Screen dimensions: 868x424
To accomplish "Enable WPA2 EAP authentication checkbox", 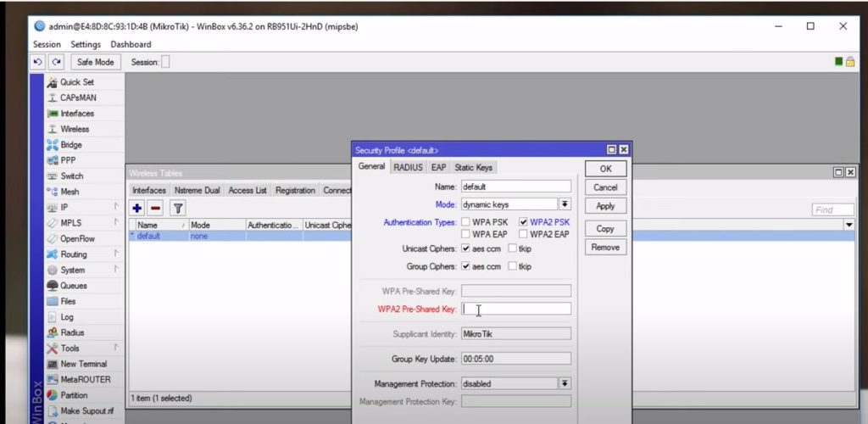I will 524,234.
